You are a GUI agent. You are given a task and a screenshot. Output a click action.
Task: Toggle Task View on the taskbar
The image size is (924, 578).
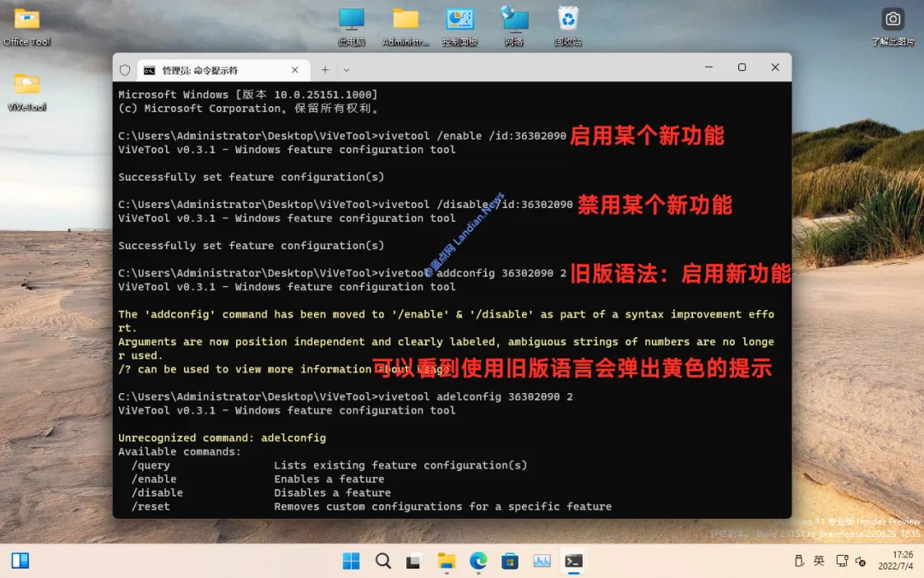[x=414, y=561]
